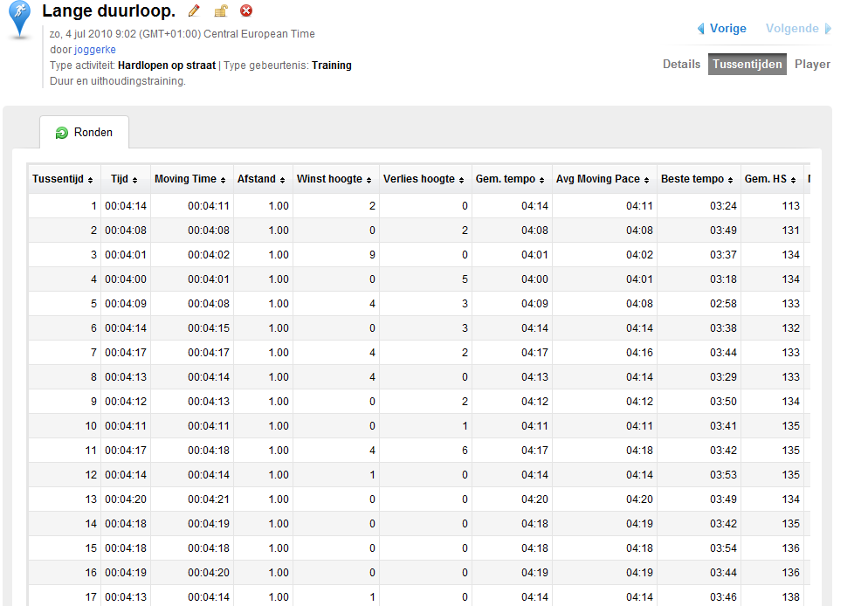Open the Details tab
The image size is (868, 606).
click(x=681, y=65)
